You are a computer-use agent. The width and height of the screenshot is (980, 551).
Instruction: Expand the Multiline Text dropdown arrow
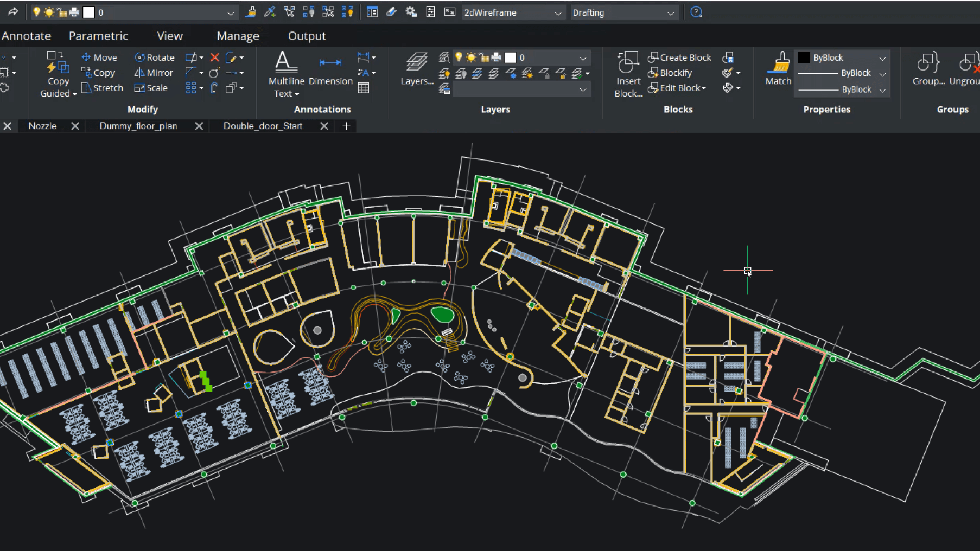pyautogui.click(x=297, y=94)
